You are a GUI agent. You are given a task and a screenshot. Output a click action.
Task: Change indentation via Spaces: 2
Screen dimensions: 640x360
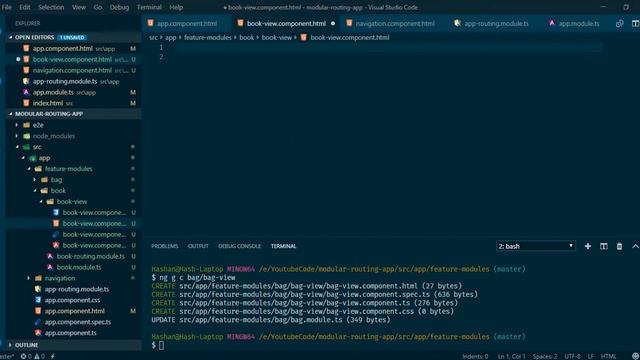(545, 356)
